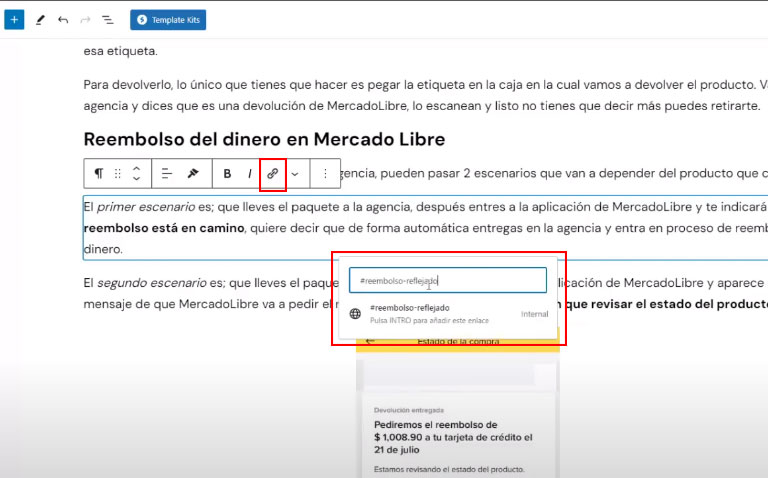Focus the link URL input field
Viewport: 768px width, 478px height.
448,280
